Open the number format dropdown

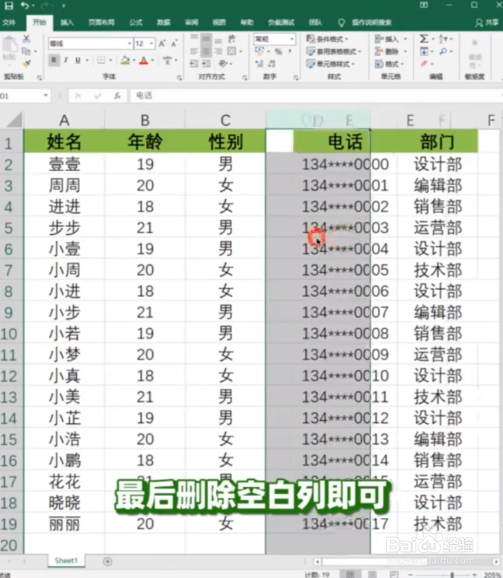point(292,39)
